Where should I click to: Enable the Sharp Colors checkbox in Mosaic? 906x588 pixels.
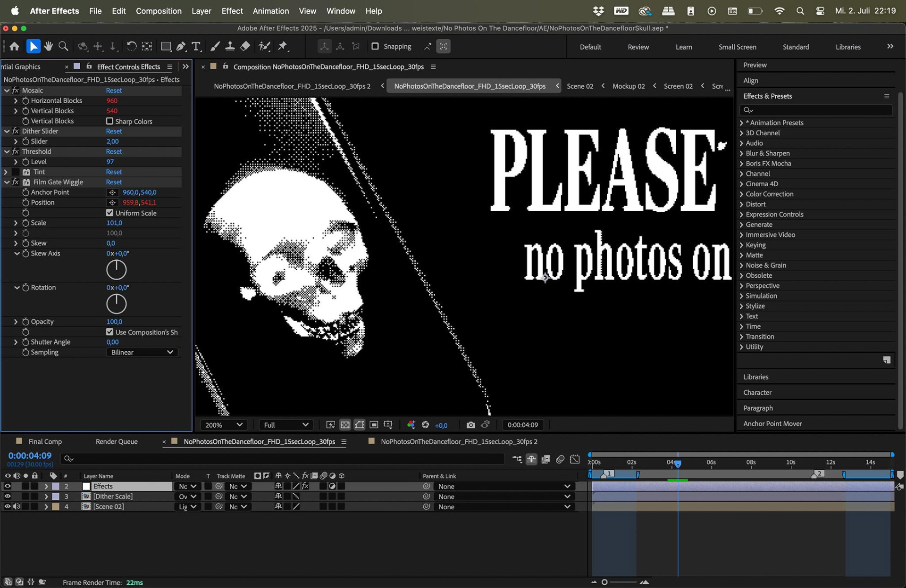click(x=109, y=121)
